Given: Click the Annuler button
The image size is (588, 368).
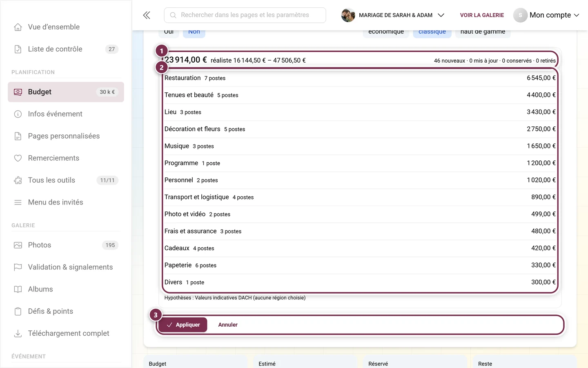Looking at the screenshot, I should click(x=228, y=325).
